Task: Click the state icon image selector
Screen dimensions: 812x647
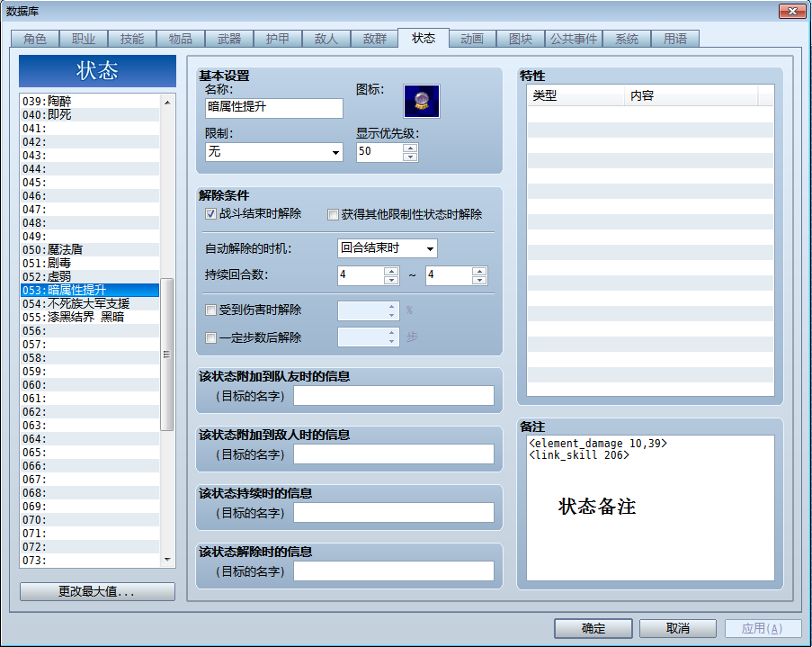Action: pyautogui.click(x=422, y=101)
